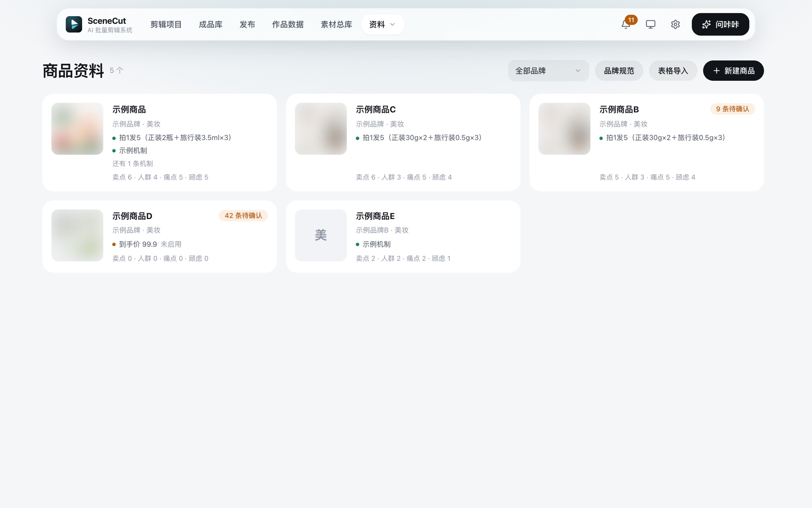
Task: Click 示例商品E's 示例机制 line
Action: [x=373, y=244]
